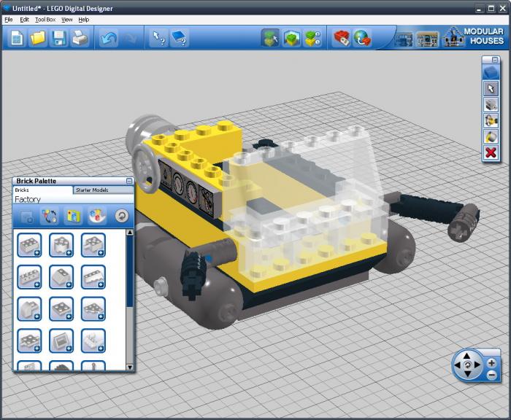Rotate camera down with bottom arrow
This screenshot has width=511, height=420.
[x=467, y=374]
